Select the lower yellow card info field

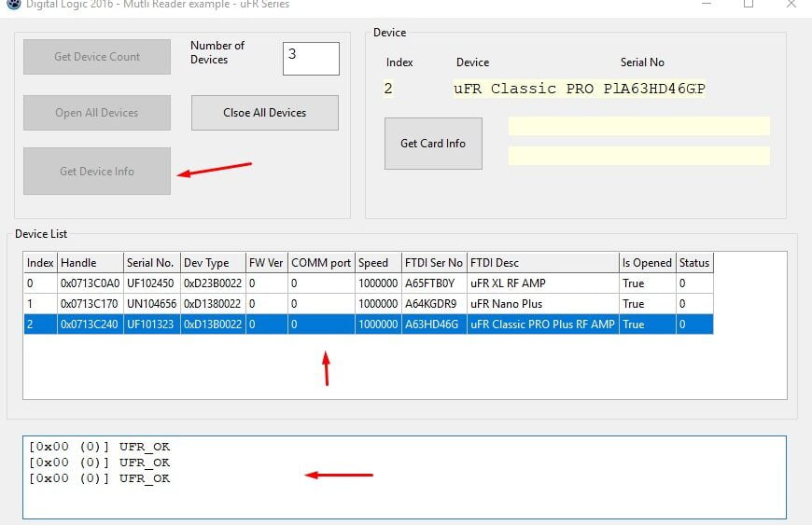point(639,156)
